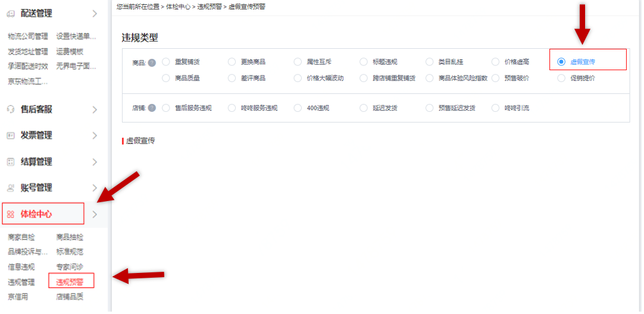Image resolution: width=644 pixels, height=314 pixels.
Task: Open the 设置快递单 sidebar link
Action: [76, 36]
